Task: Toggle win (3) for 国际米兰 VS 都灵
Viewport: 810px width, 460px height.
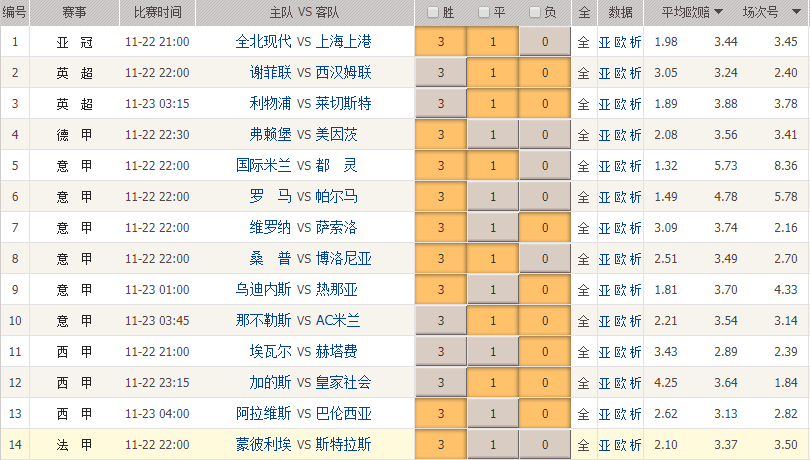Action: pyautogui.click(x=441, y=166)
